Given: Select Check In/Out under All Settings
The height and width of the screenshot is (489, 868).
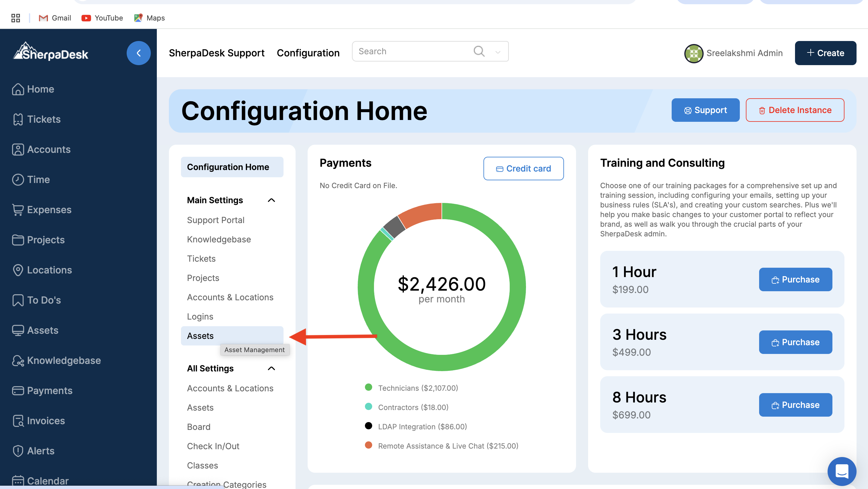Looking at the screenshot, I should (213, 446).
